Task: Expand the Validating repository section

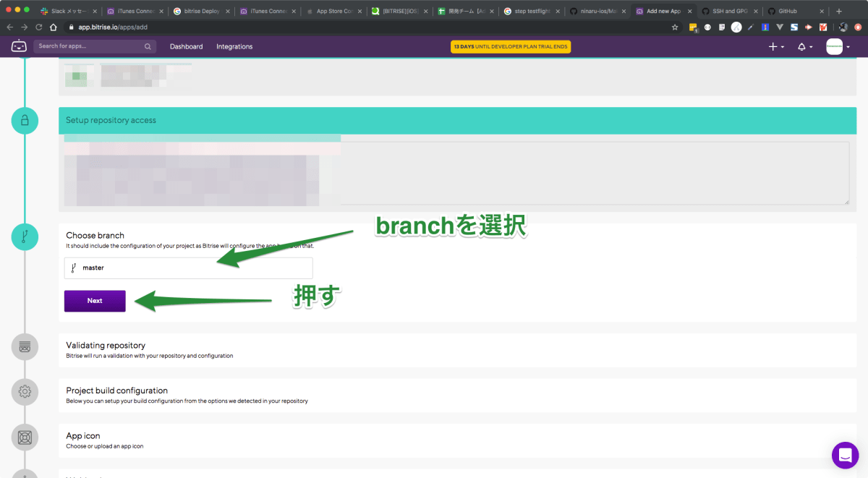Action: (x=457, y=350)
